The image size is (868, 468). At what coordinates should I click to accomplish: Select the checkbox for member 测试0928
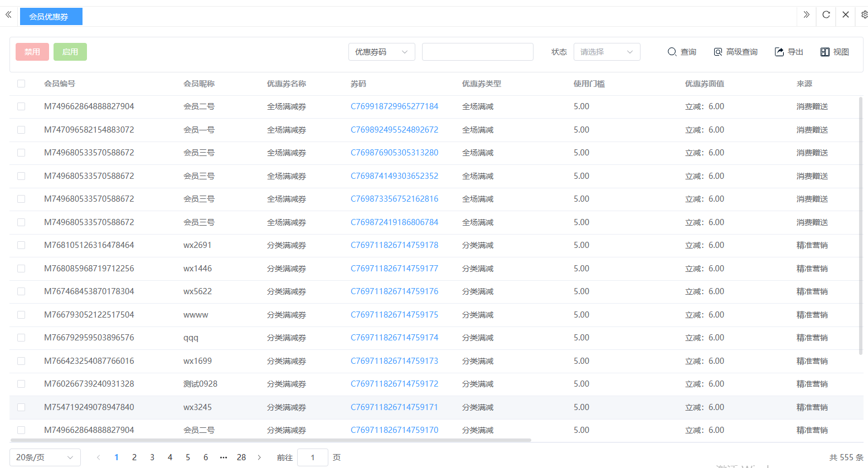[21, 384]
